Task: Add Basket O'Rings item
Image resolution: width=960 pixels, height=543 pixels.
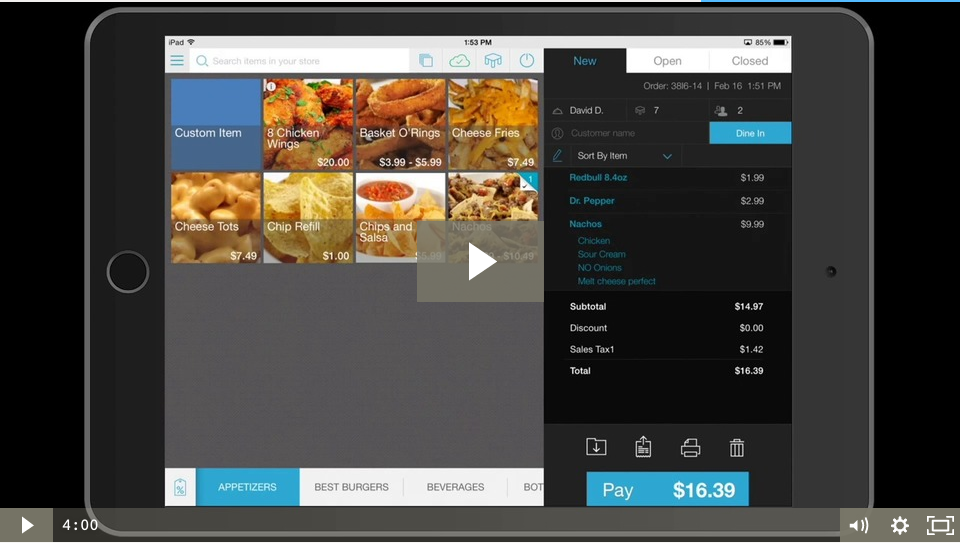Action: pyautogui.click(x=400, y=124)
